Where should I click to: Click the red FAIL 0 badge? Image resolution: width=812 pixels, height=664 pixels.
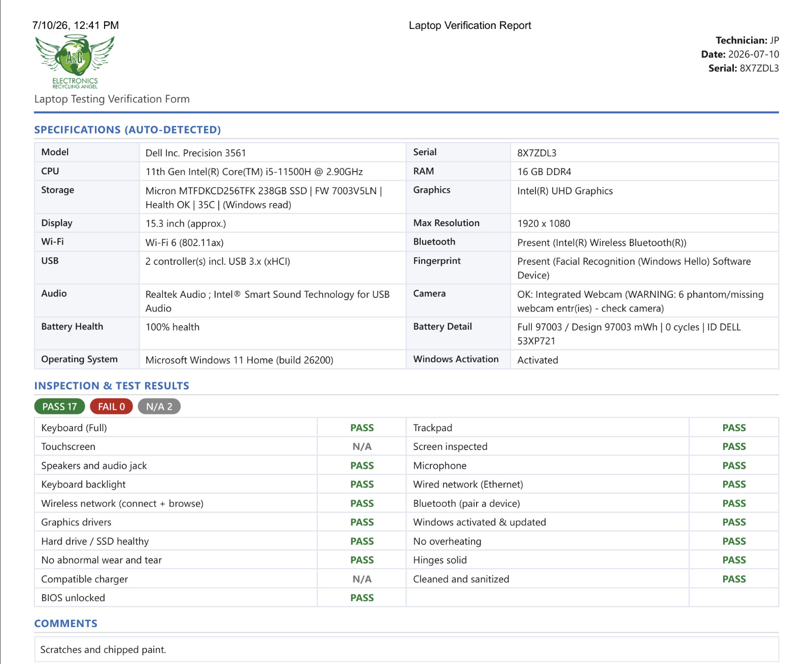coord(111,406)
